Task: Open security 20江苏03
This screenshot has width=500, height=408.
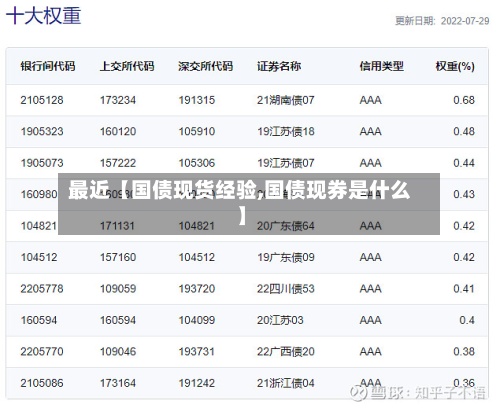Action: [280, 320]
